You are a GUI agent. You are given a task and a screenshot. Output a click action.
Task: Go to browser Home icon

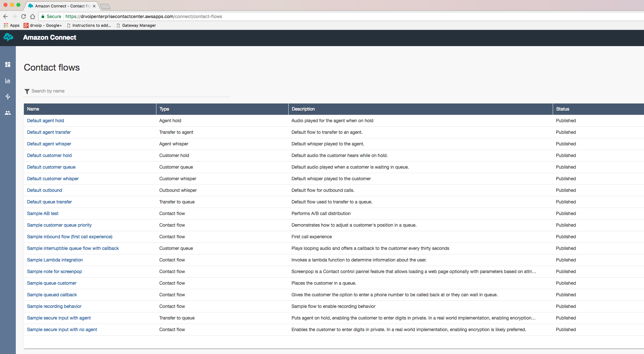(33, 16)
